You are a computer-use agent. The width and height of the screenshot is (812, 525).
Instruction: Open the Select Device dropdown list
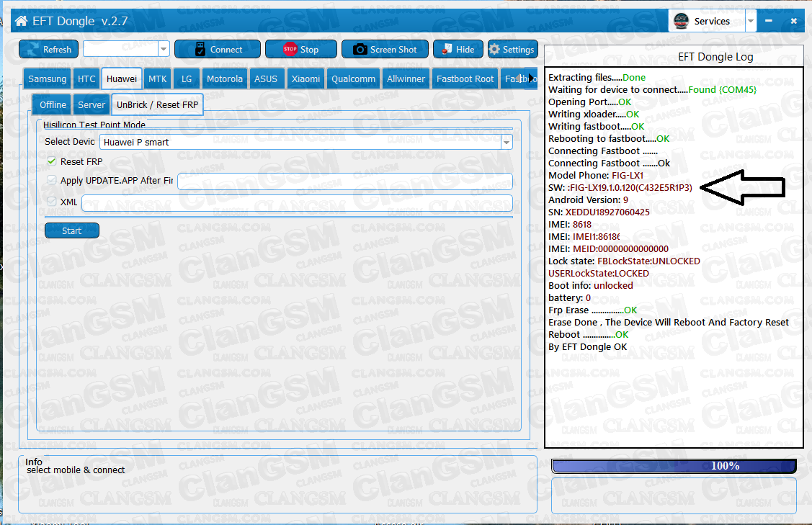pyautogui.click(x=506, y=142)
